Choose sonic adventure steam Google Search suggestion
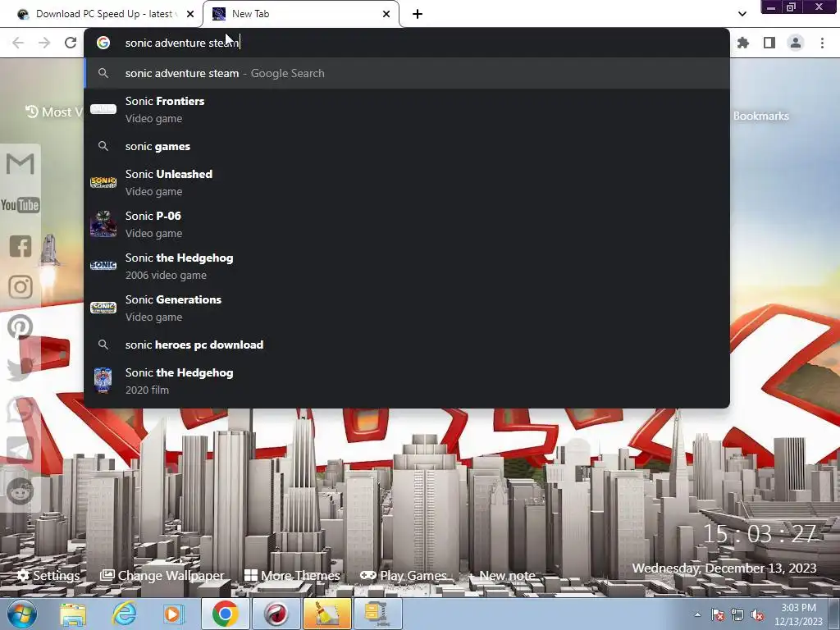840x630 pixels. [x=407, y=73]
